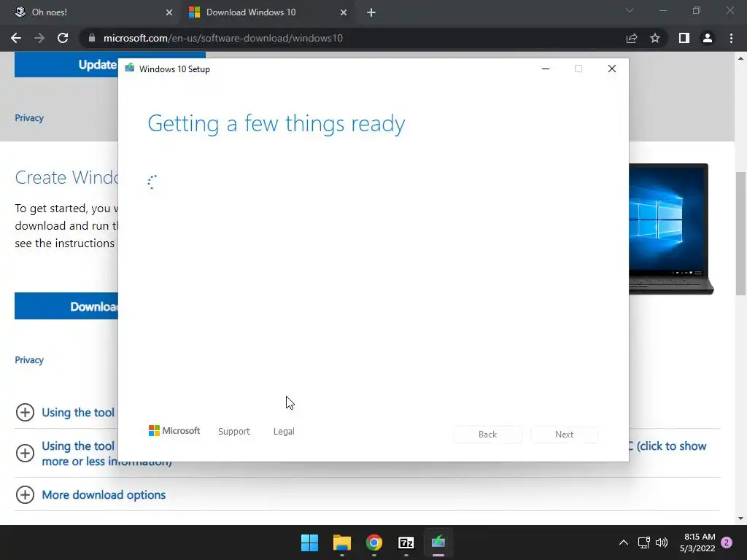
Task: Expand second 'Using the tool' section
Action: coord(26,453)
